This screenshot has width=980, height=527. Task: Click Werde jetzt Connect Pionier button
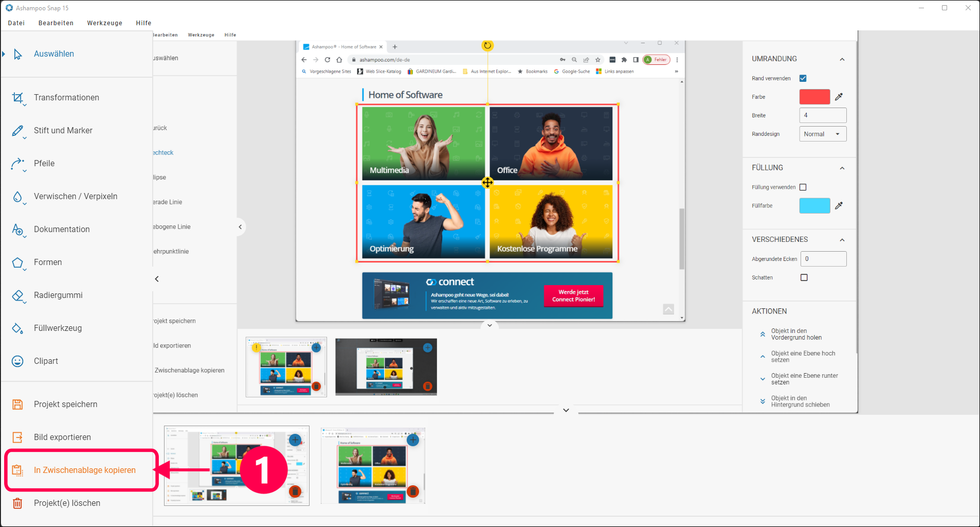(x=573, y=296)
